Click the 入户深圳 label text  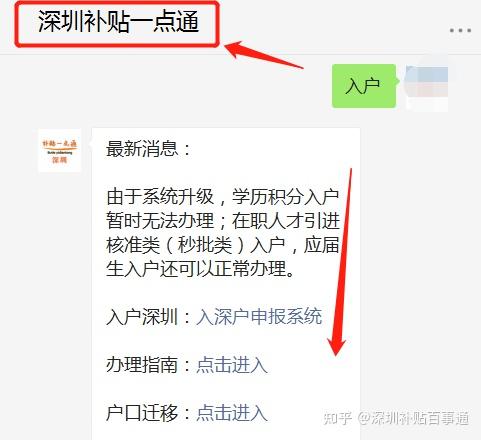142,316
